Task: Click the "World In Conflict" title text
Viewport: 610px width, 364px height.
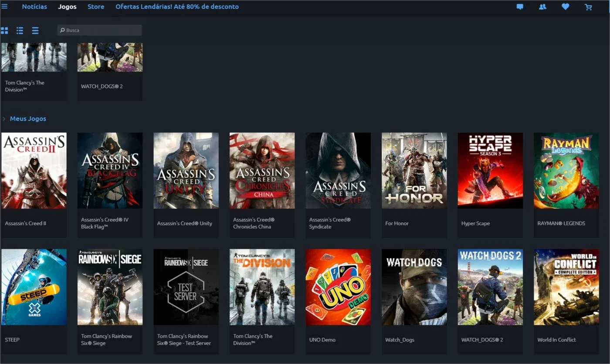Action: point(557,340)
